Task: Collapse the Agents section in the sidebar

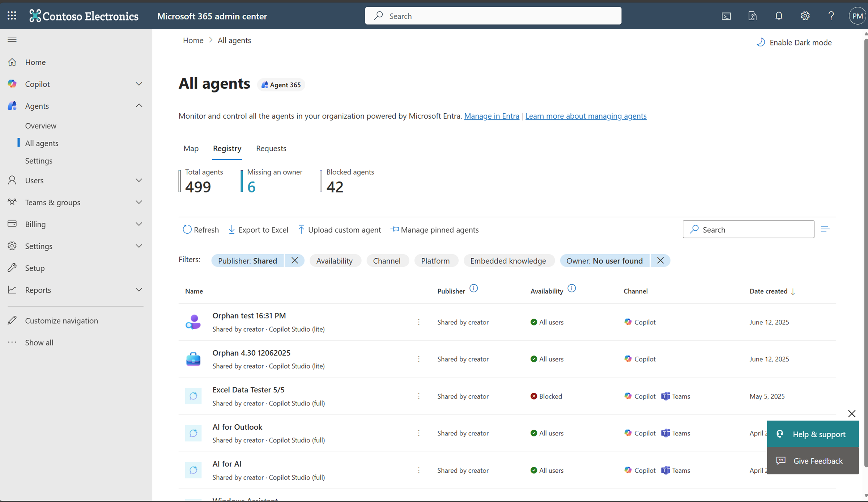Action: coord(139,105)
